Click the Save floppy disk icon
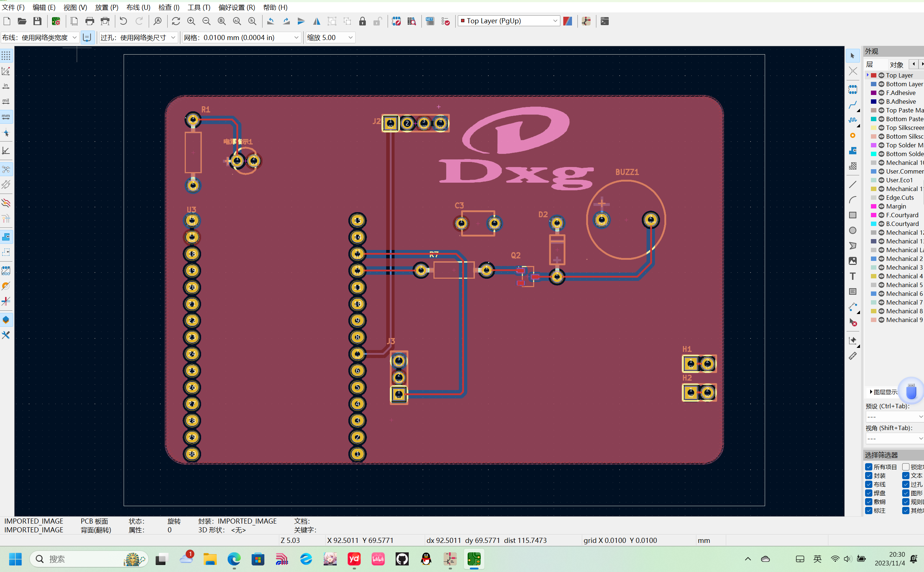This screenshot has height=572, width=924. click(x=37, y=21)
